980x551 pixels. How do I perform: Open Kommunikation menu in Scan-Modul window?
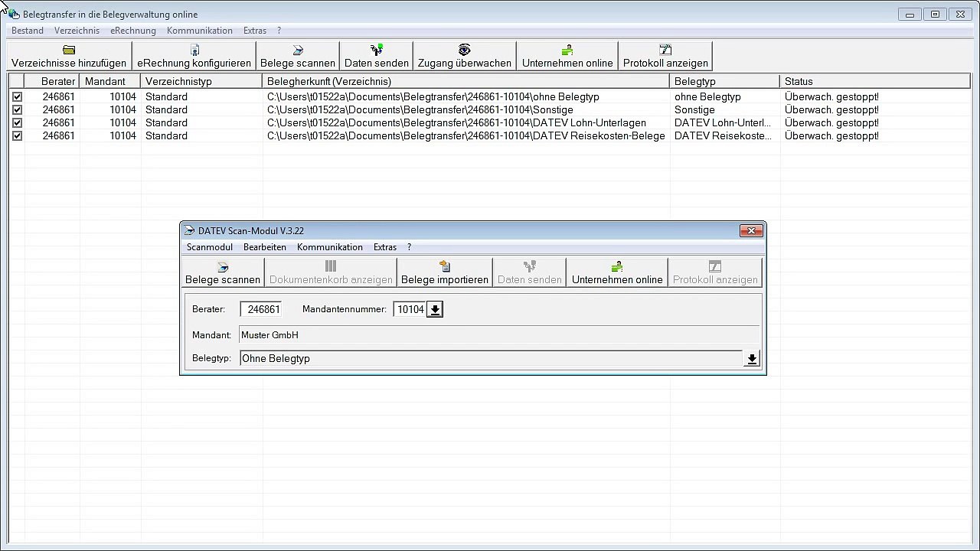(330, 247)
